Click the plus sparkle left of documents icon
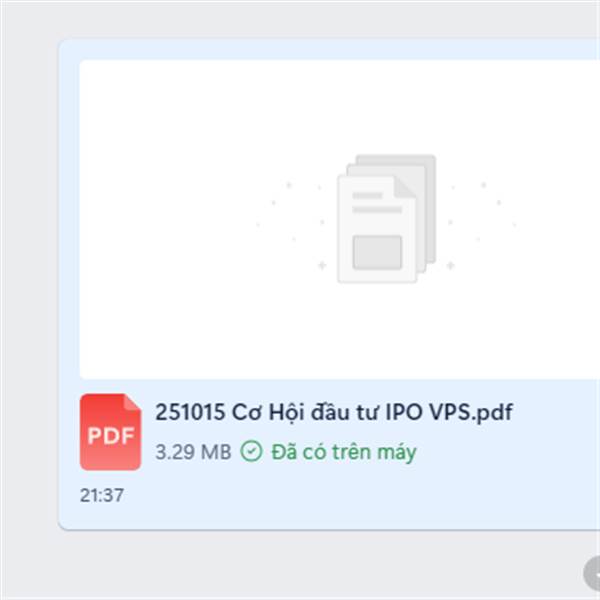 (x=322, y=265)
